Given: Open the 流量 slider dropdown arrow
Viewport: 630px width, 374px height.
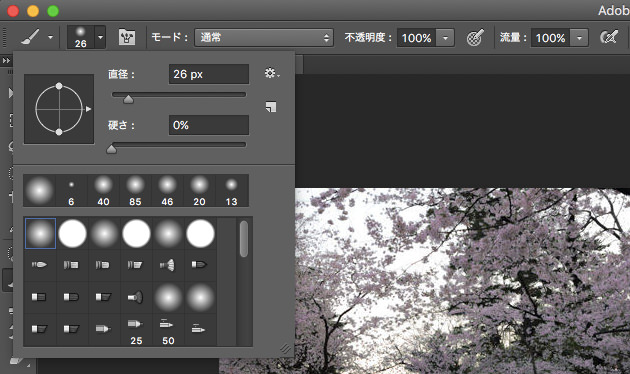Looking at the screenshot, I should click(579, 38).
